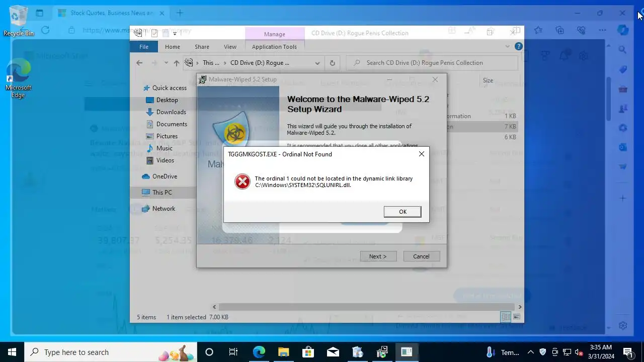The width and height of the screenshot is (644, 362).
Task: Open the Share ribbon tab
Action: click(x=202, y=47)
